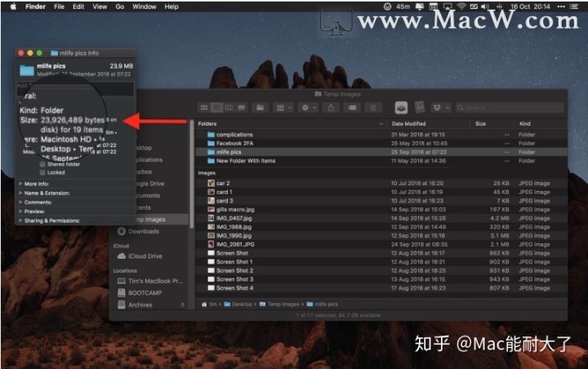Image resolution: width=588 pixels, height=369 pixels.
Task: Open the File menu
Action: (x=59, y=7)
